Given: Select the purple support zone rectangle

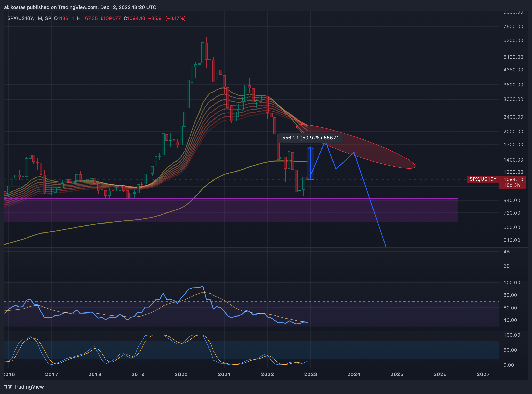Looking at the screenshot, I should (231, 210).
